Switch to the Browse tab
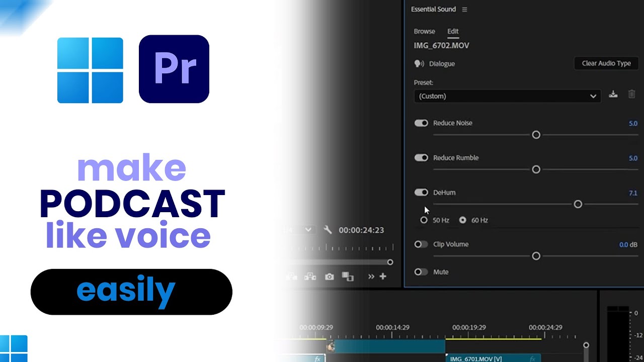Screen dimensions: 644x362 pos(424,31)
